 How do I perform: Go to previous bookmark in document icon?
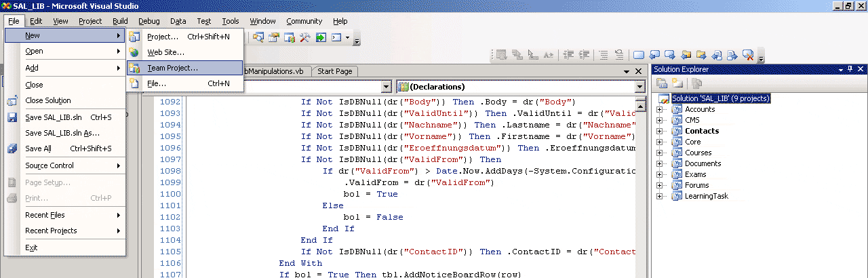(717, 55)
